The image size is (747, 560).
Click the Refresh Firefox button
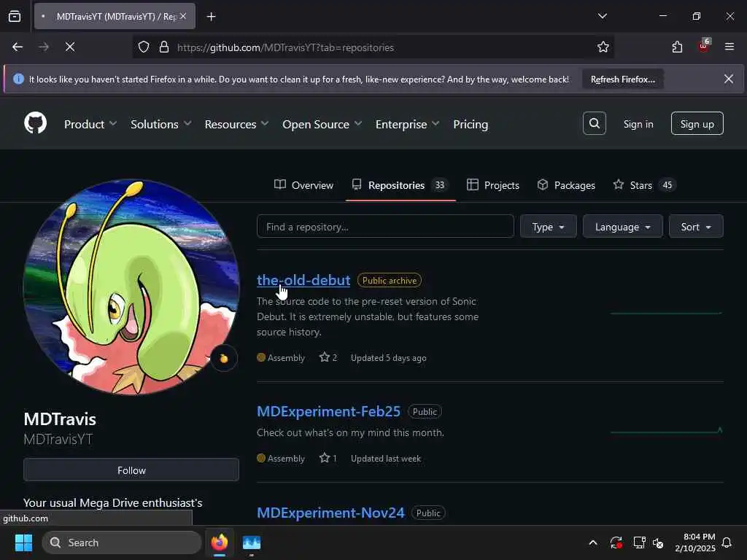[623, 79]
